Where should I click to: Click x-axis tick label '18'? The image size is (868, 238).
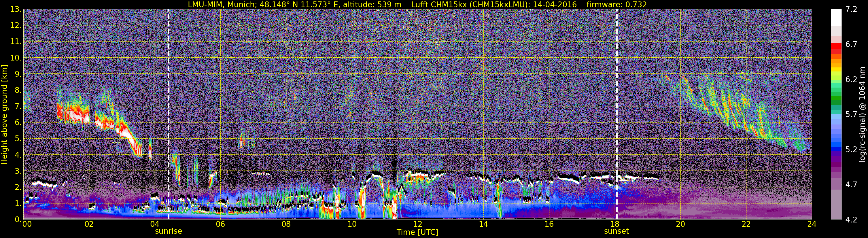[614, 224]
